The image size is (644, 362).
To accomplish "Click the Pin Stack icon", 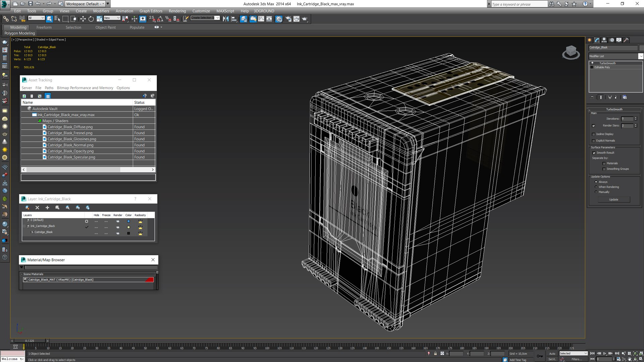I will pyautogui.click(x=592, y=97).
